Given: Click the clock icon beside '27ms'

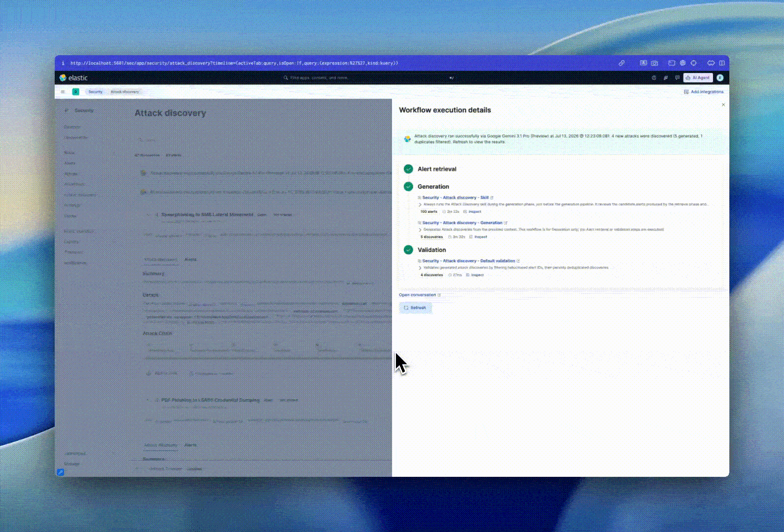Looking at the screenshot, I should [x=450, y=275].
